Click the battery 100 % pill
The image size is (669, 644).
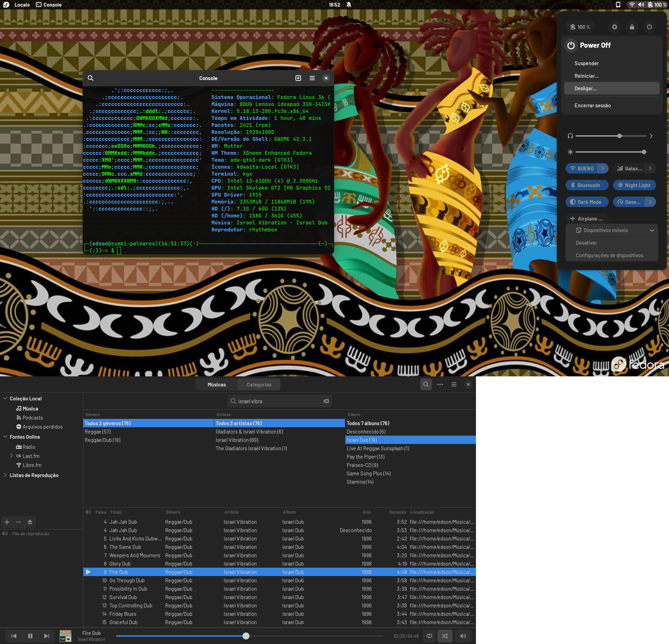[x=580, y=27]
